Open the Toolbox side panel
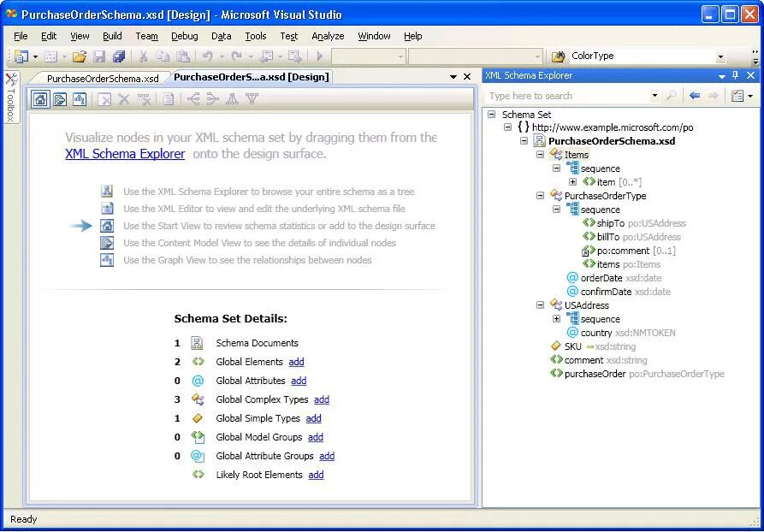The width and height of the screenshot is (764, 532). pyautogui.click(x=11, y=98)
